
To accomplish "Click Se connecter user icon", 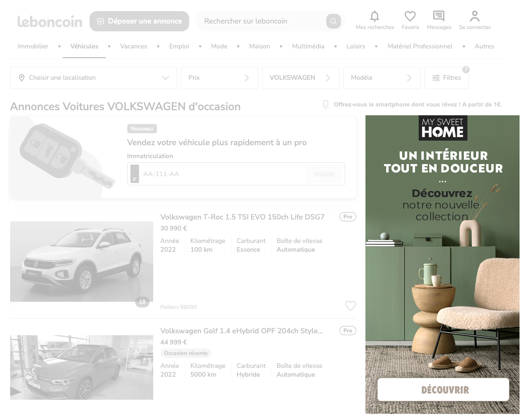I will coord(475,16).
